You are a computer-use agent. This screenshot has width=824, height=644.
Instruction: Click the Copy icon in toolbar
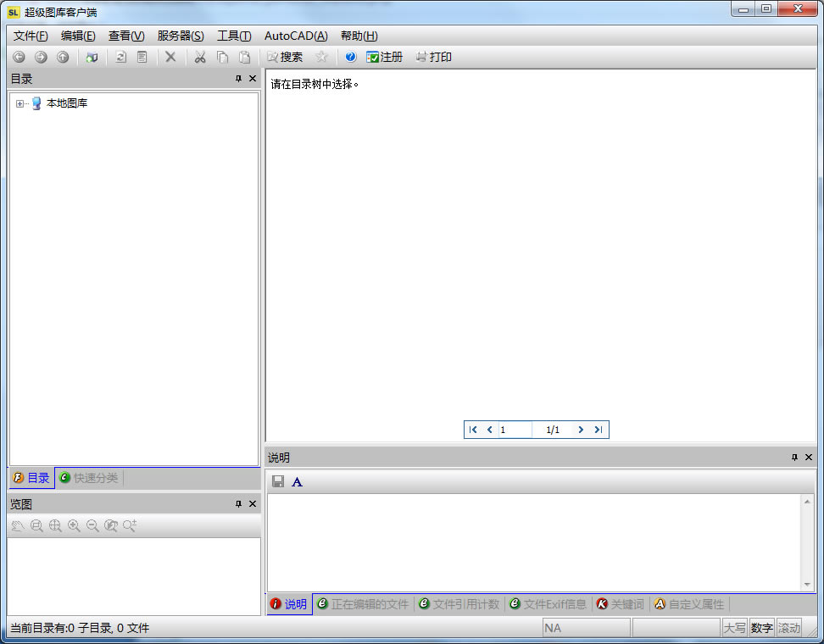click(222, 57)
